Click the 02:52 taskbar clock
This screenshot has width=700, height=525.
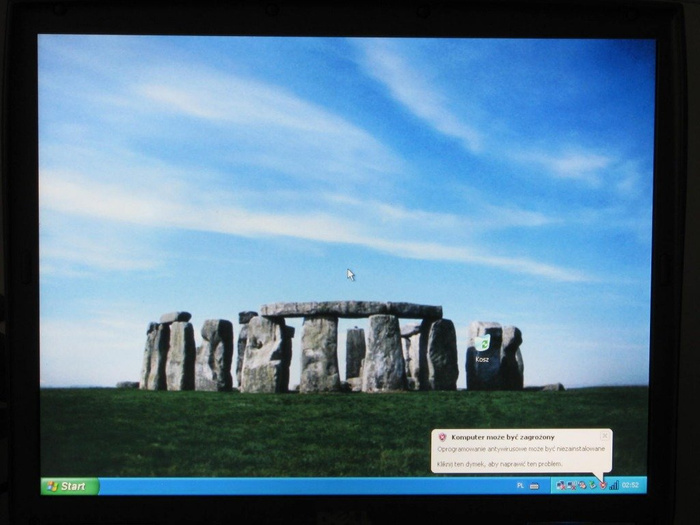(631, 485)
